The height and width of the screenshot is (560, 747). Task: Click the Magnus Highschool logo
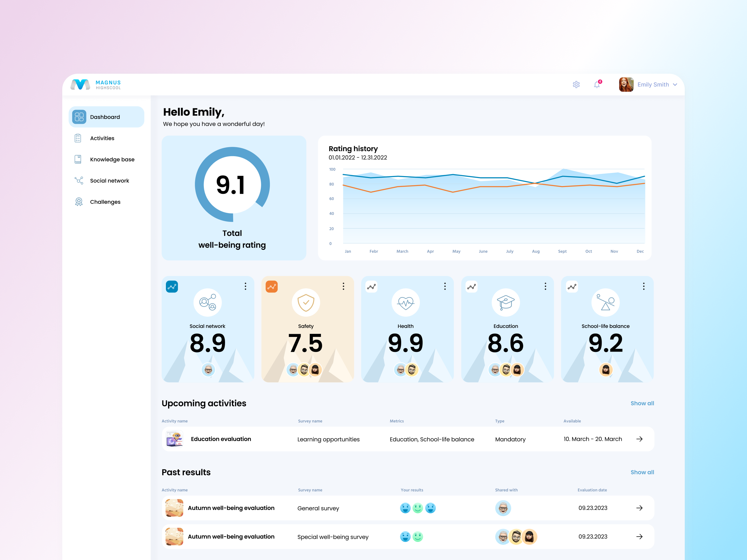coord(96,84)
